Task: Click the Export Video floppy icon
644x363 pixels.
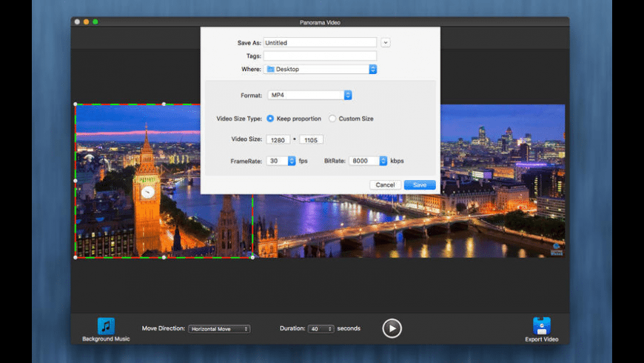Action: pos(541,326)
